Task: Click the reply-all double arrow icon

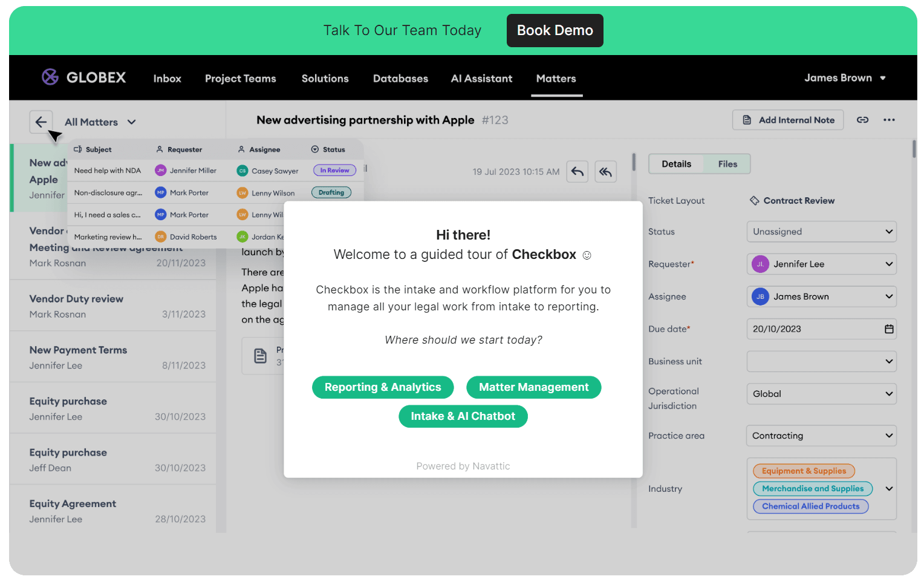Action: point(606,172)
